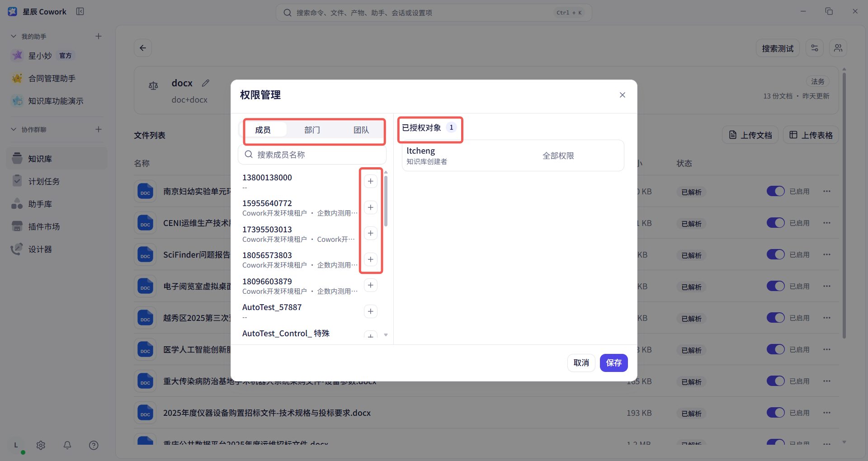The height and width of the screenshot is (461, 868).
Task: Switch to the 团队 tab
Action: click(x=361, y=130)
